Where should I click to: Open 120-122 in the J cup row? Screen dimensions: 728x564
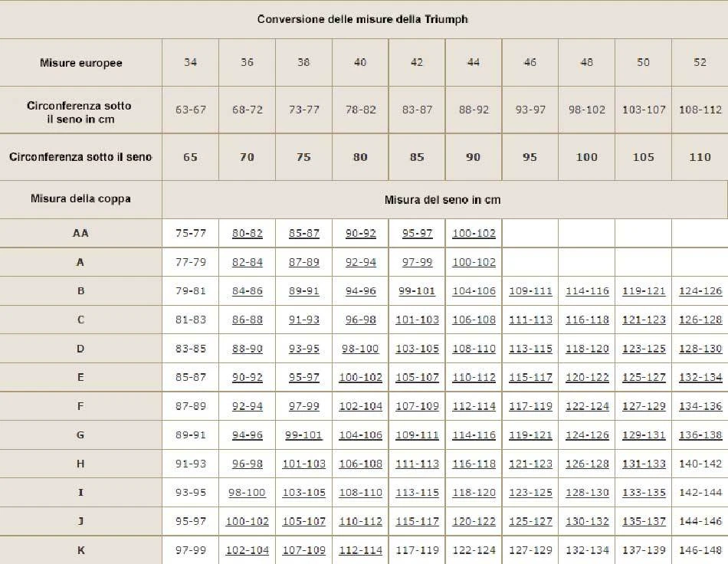point(474,521)
